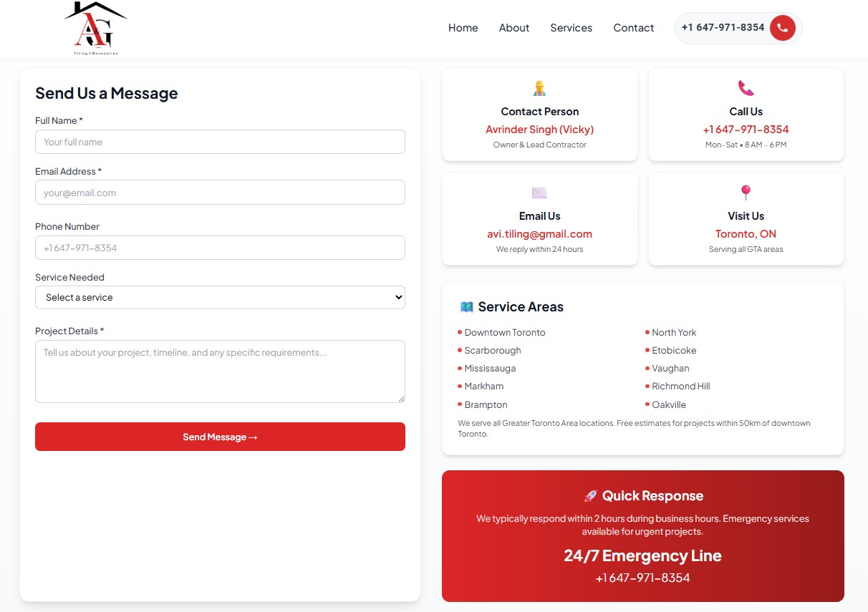Click the Project Details text area

[220, 371]
